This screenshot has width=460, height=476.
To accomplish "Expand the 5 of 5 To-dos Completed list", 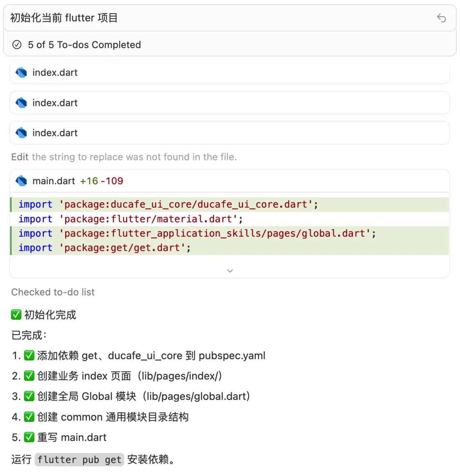I will click(x=84, y=45).
